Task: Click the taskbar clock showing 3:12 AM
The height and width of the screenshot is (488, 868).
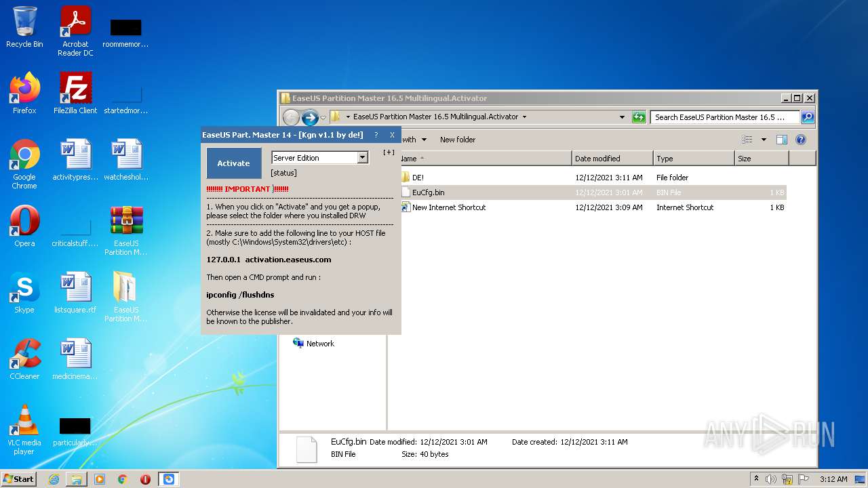Action: click(x=833, y=479)
